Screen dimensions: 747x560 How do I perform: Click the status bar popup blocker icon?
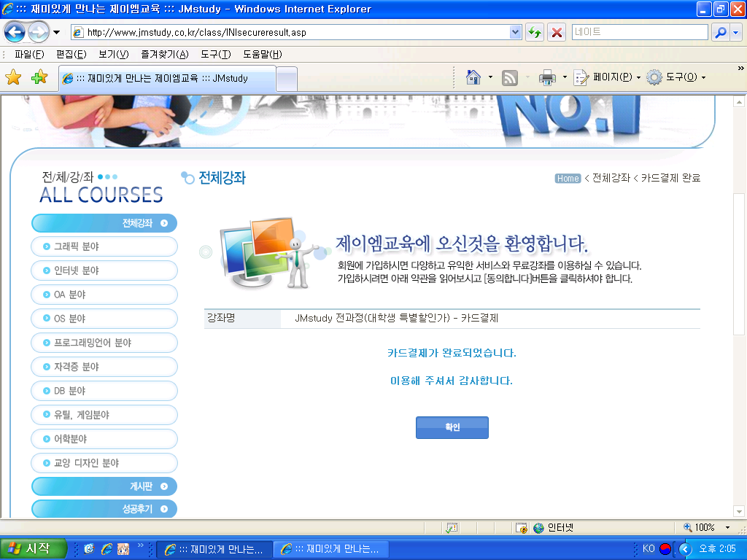[x=452, y=528]
